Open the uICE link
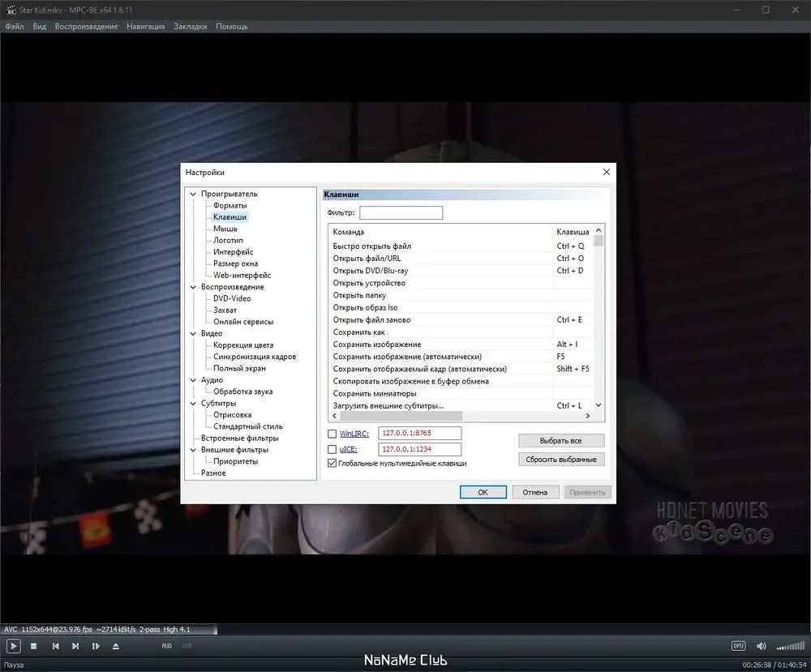The image size is (811, 672). click(349, 449)
